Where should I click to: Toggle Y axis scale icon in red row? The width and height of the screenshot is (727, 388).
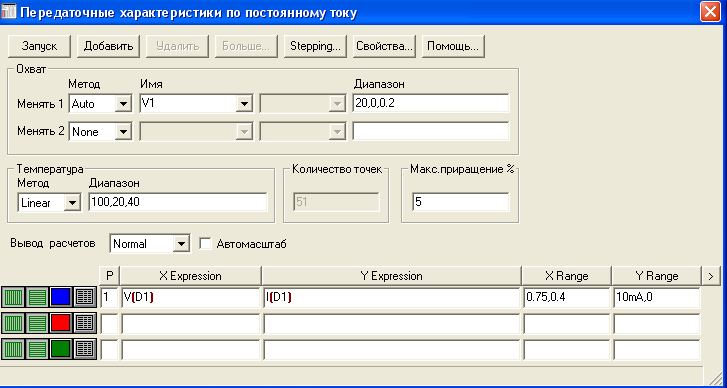pos(37,323)
